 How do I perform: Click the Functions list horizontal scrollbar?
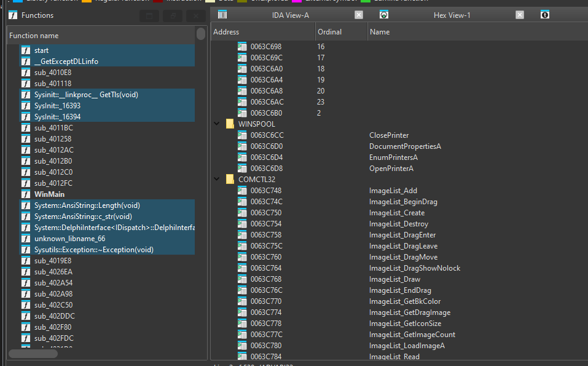32,353
